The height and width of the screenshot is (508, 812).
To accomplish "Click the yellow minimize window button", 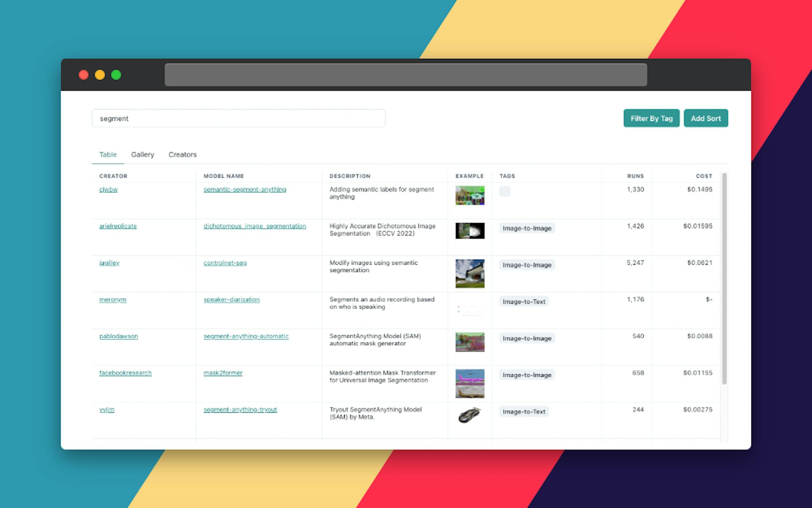I will (100, 75).
